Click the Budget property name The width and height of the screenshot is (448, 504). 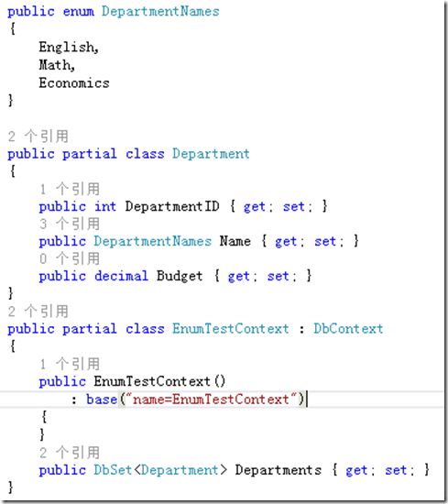click(x=180, y=276)
